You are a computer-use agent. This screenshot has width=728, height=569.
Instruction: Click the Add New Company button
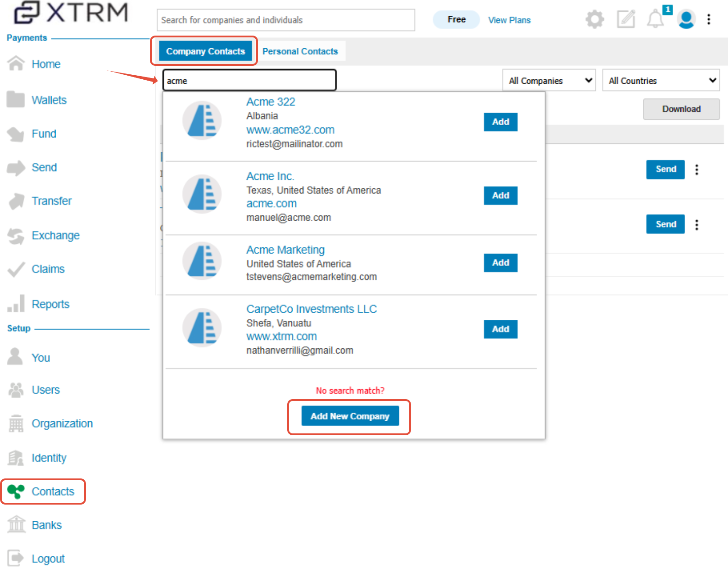pos(350,416)
